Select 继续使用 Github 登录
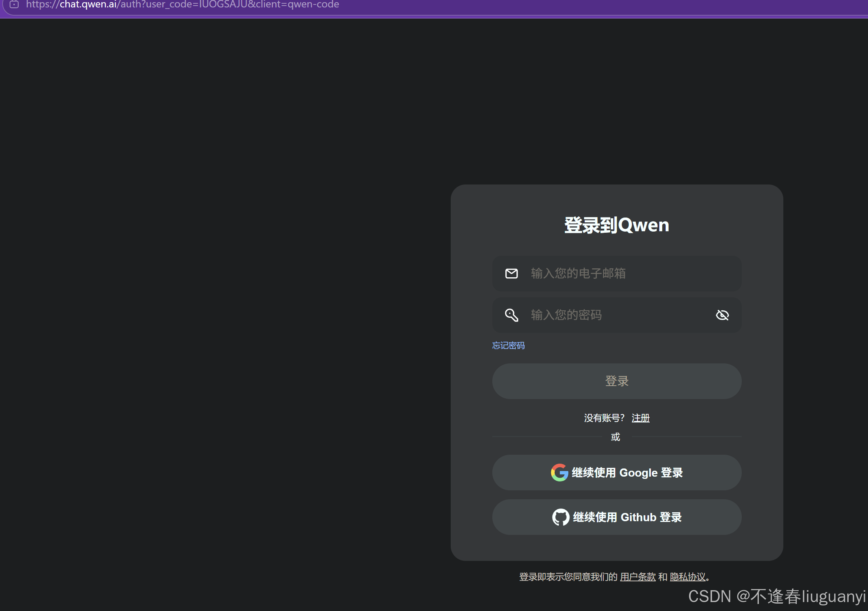The image size is (868, 611). coord(616,517)
